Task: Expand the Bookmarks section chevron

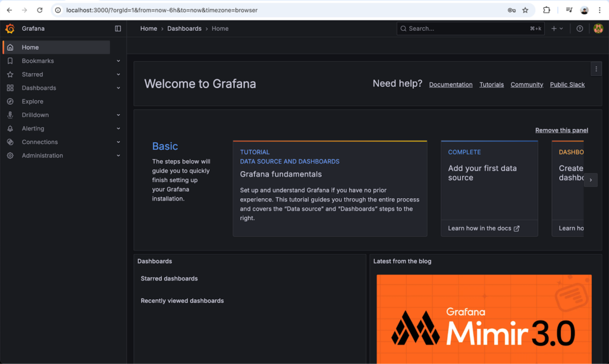Action: click(x=118, y=61)
